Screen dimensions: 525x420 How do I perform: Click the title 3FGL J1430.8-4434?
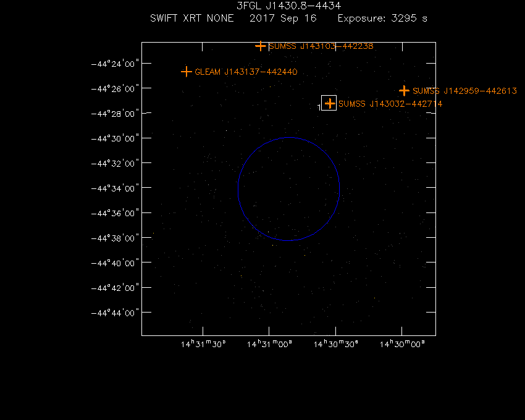pyautogui.click(x=288, y=6)
